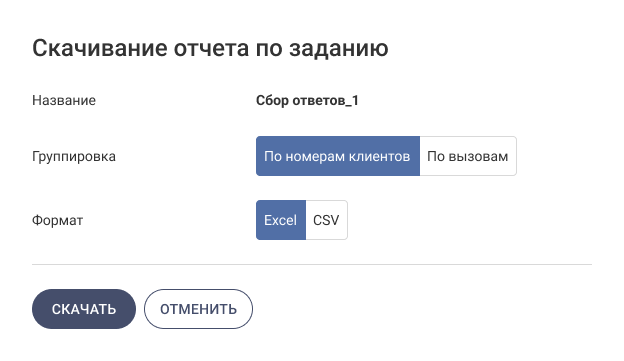Open the 'По вызовам' segment
This screenshot has height=361, width=624.
pyautogui.click(x=468, y=156)
